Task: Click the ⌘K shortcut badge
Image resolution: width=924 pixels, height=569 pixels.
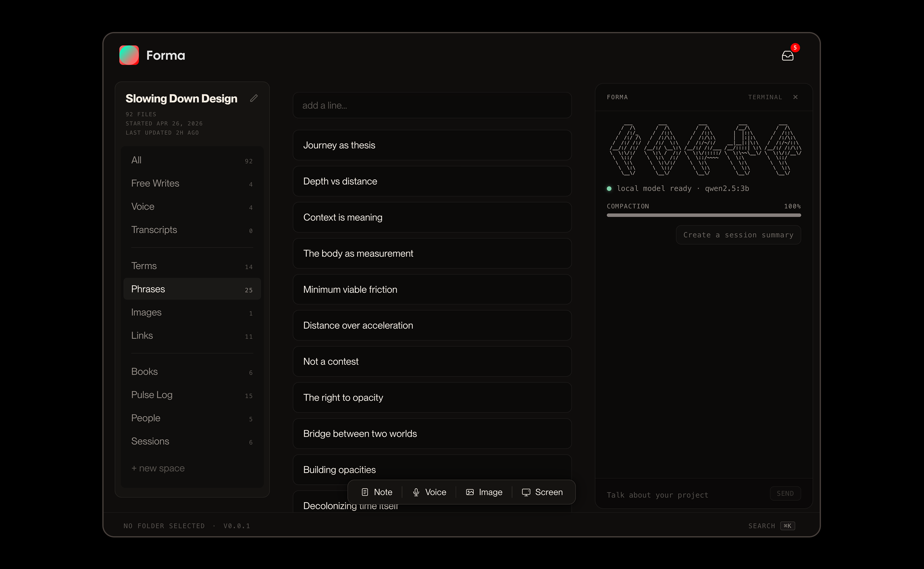Action: point(788,526)
